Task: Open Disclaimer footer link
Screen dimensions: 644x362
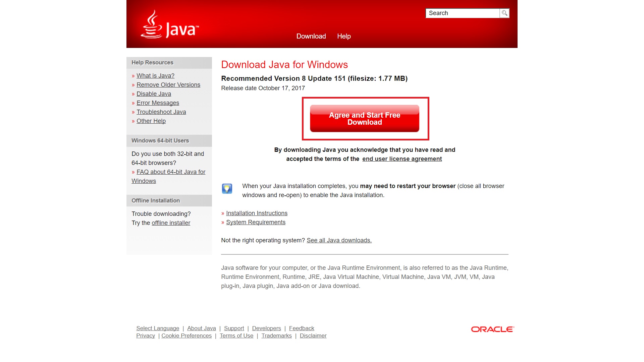Action: point(313,336)
